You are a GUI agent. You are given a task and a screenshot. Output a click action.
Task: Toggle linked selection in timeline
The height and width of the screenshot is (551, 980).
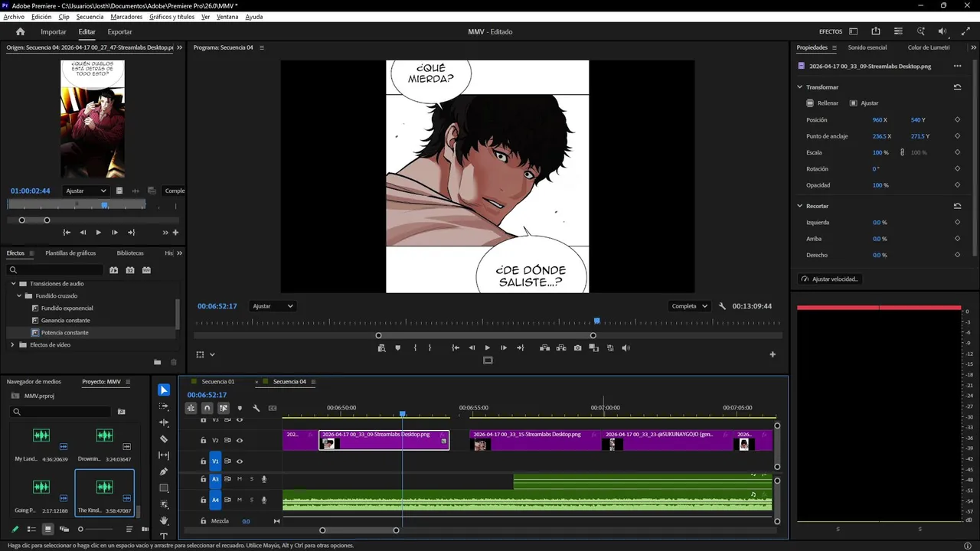[224, 408]
